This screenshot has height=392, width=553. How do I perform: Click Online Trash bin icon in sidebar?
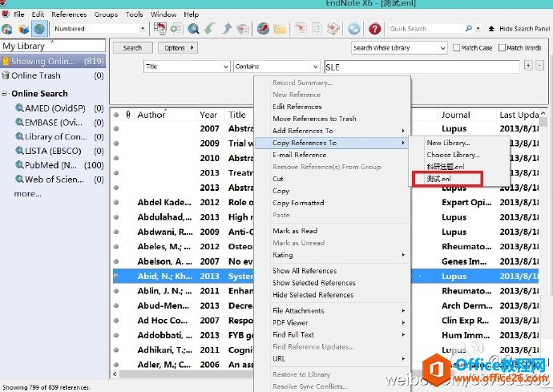pyautogui.click(x=6, y=75)
